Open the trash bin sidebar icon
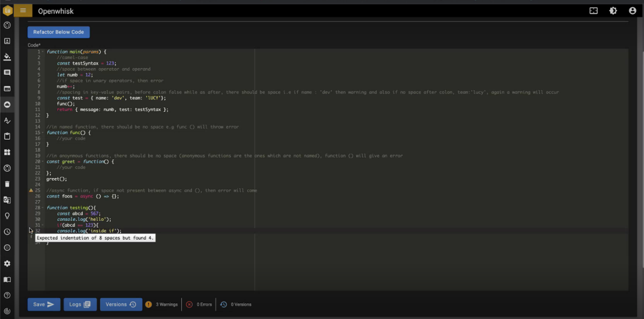Viewport: 644px width, 319px height. tap(7, 184)
